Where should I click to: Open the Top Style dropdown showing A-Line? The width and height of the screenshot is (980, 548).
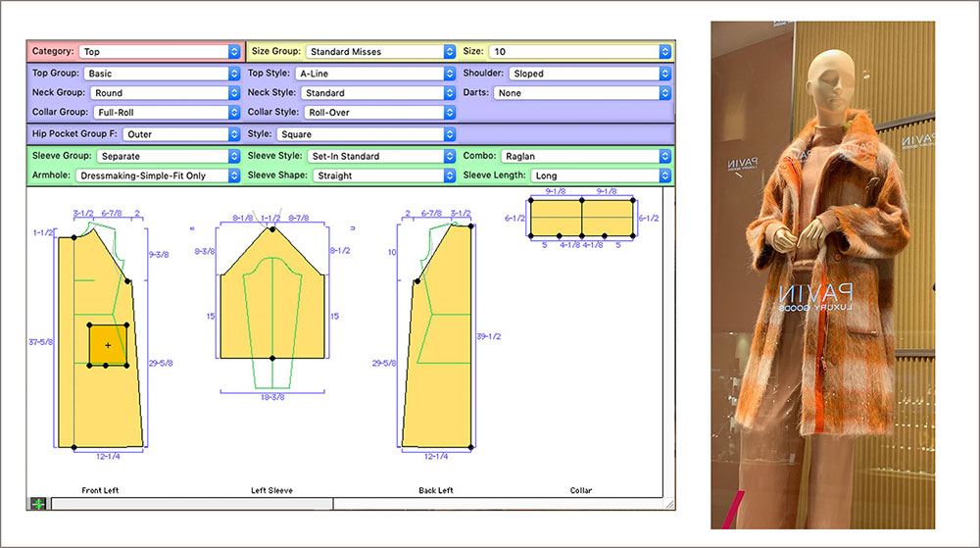[375, 74]
